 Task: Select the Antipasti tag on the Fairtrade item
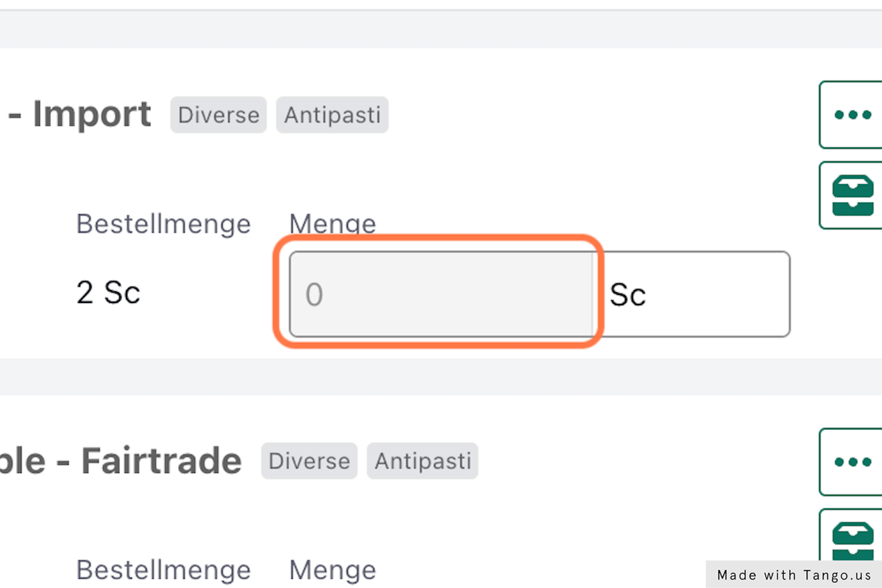[x=422, y=461]
